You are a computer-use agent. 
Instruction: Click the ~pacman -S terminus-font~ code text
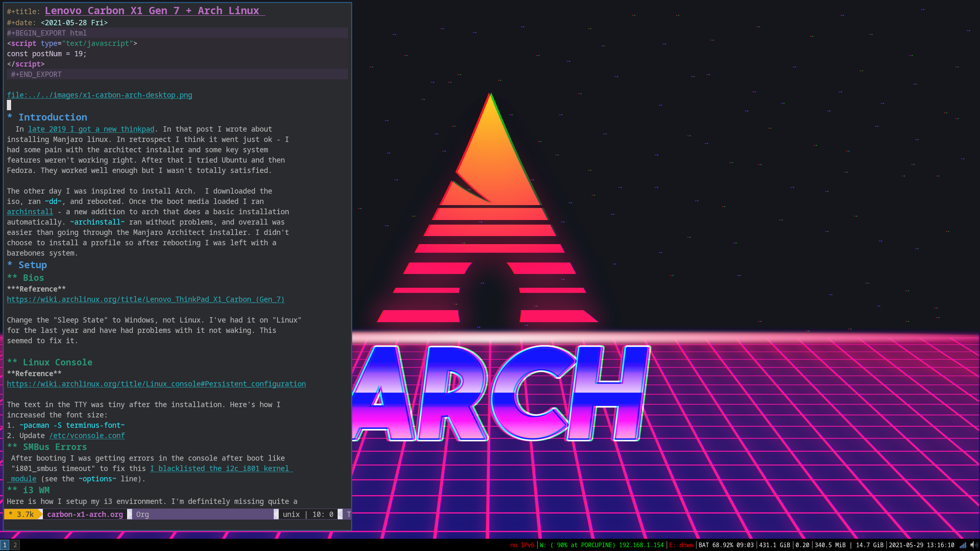[x=72, y=425]
